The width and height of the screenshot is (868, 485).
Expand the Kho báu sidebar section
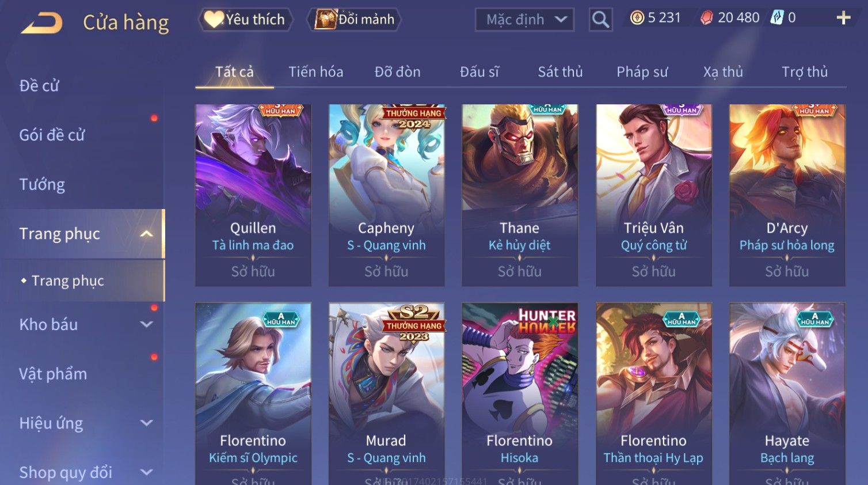(x=146, y=324)
